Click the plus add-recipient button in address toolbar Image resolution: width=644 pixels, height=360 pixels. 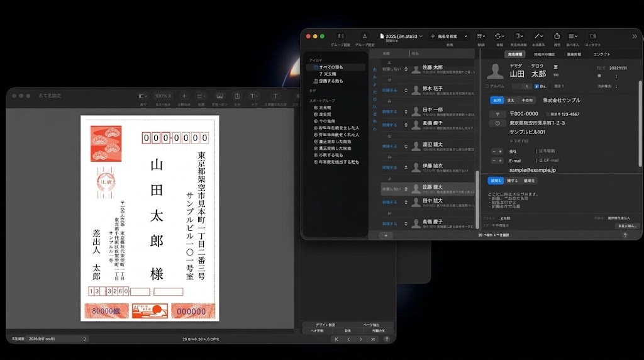(433, 36)
